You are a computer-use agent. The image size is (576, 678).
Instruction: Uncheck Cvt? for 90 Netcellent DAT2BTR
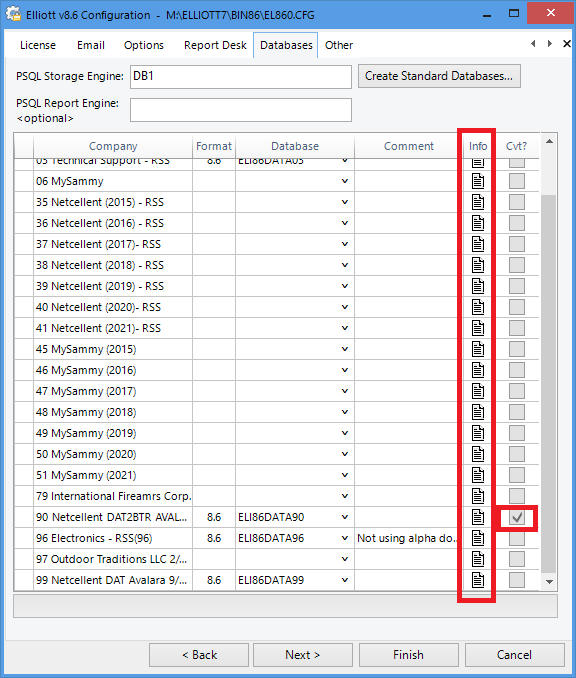517,517
